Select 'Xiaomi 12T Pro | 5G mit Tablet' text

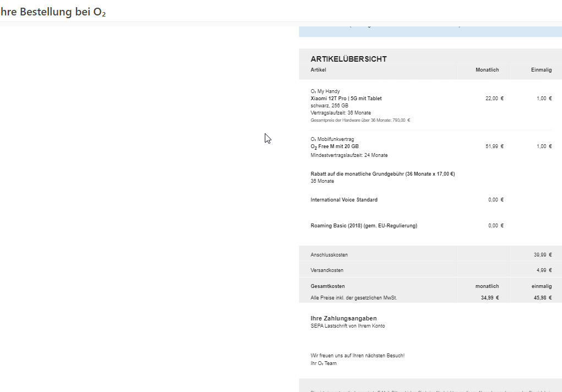tap(346, 99)
